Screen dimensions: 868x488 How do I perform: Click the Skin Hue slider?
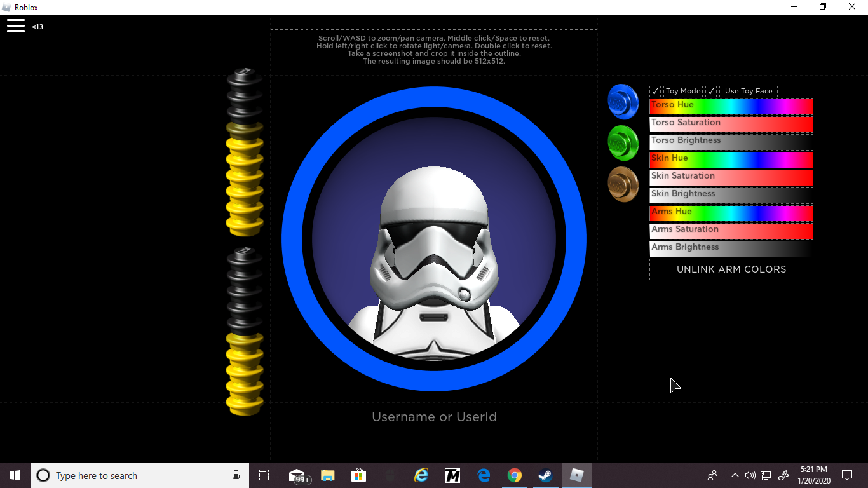pyautogui.click(x=731, y=159)
